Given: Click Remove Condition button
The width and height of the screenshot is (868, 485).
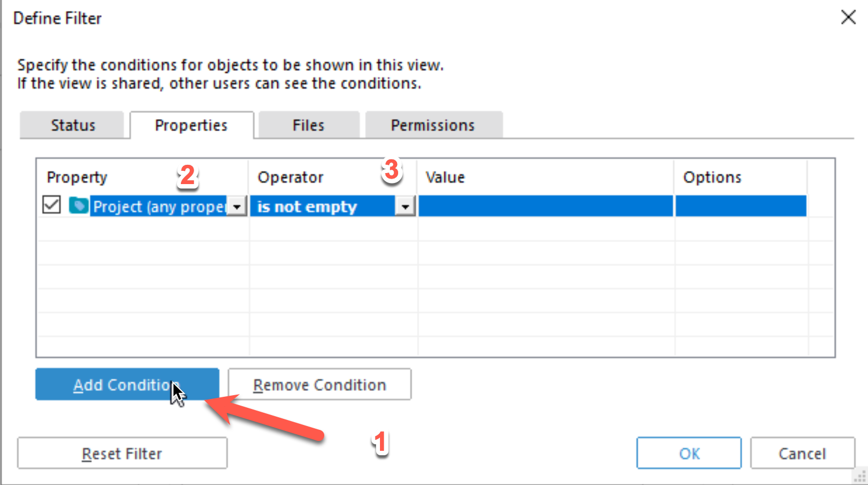Looking at the screenshot, I should click(319, 384).
